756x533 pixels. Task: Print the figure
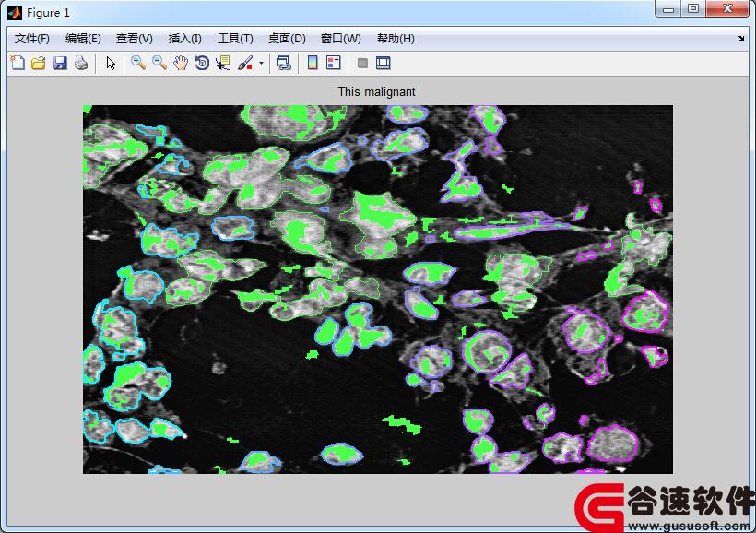coord(81,63)
